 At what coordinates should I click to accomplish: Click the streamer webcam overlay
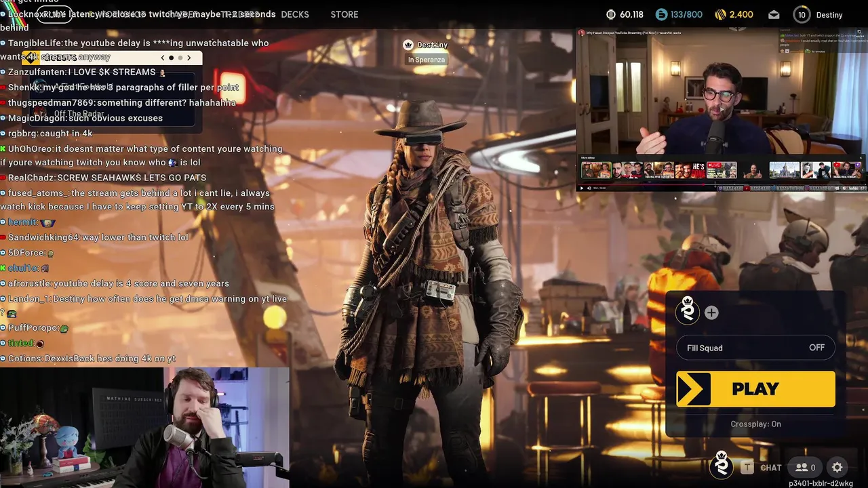pyautogui.click(x=144, y=428)
